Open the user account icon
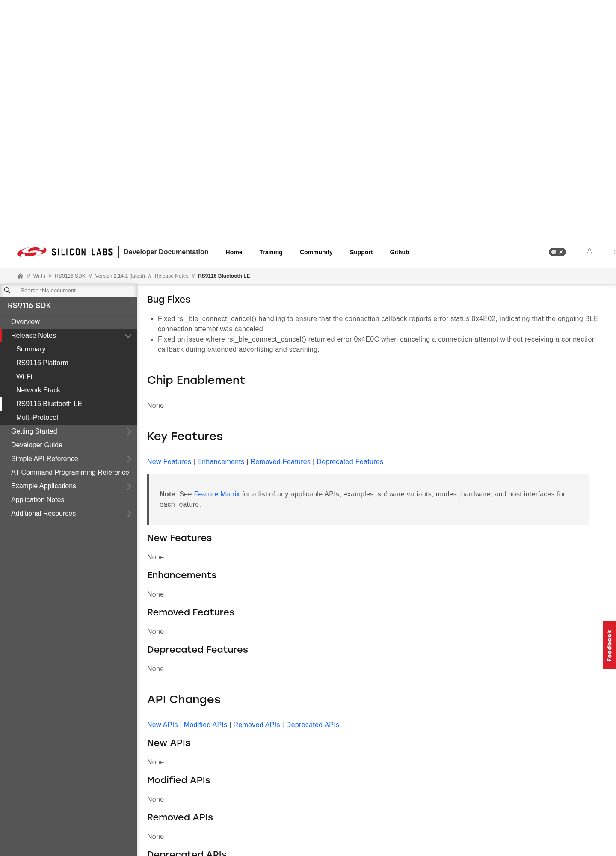 click(589, 252)
